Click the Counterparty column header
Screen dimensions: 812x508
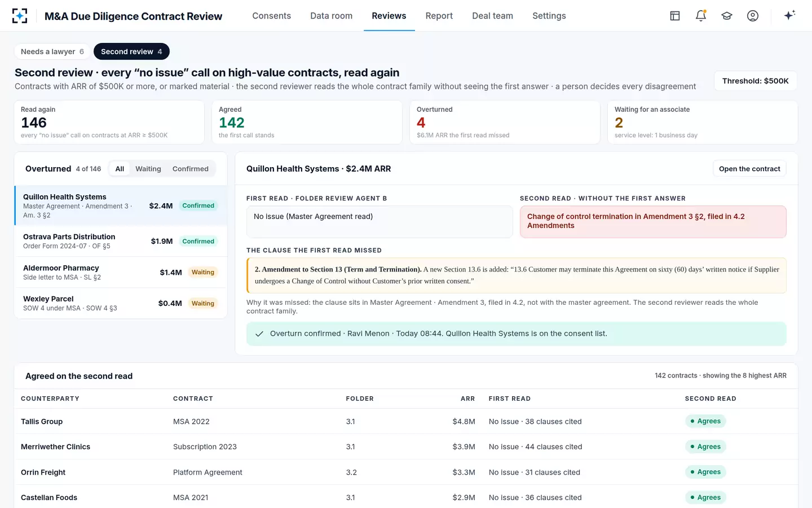point(50,398)
